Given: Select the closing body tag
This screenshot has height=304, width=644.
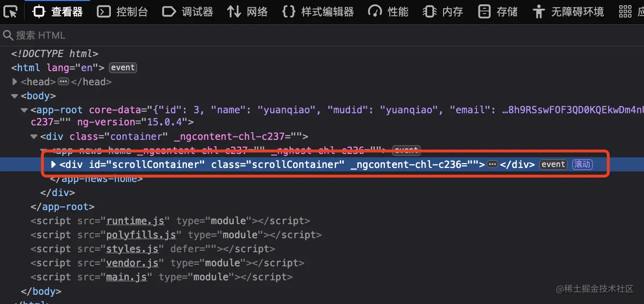Looking at the screenshot, I should pos(41,291).
